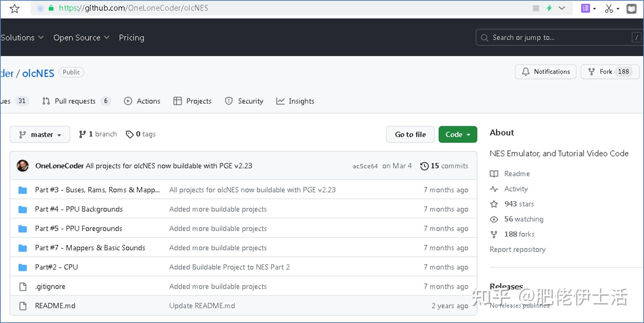Click the bookmark star icon

coord(15,8)
